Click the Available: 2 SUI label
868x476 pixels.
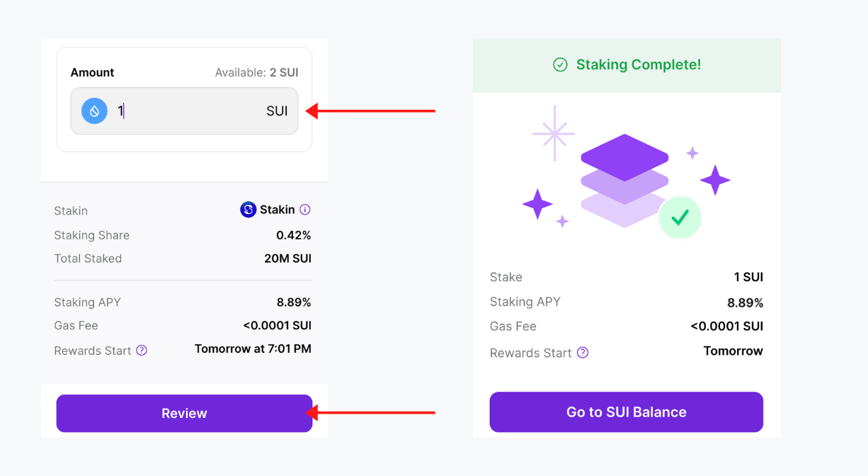click(x=256, y=72)
